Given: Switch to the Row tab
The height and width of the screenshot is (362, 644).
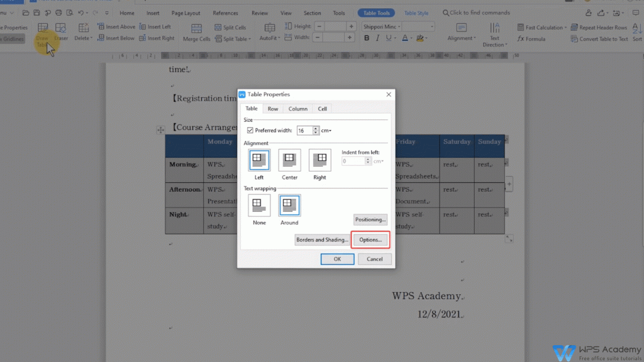Looking at the screenshot, I should coord(273,109).
